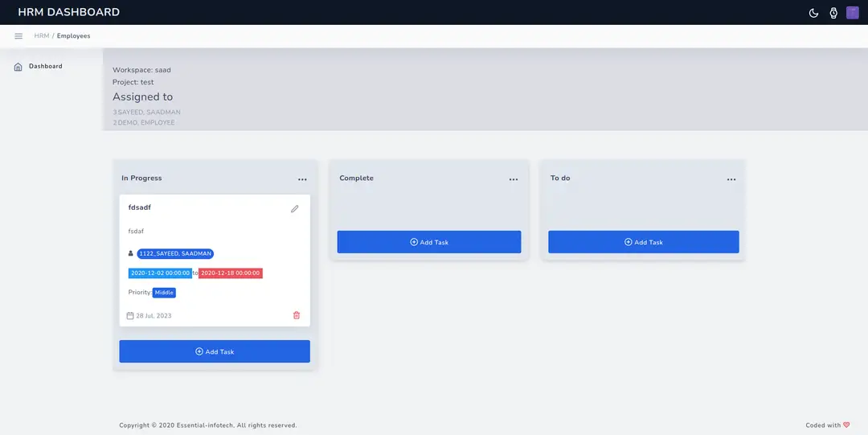Select the end date 2020-12-18 badge
868x435 pixels.
point(231,273)
